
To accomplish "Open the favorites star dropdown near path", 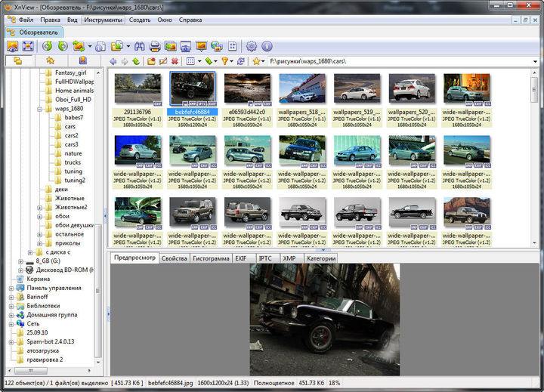I will (x=258, y=61).
